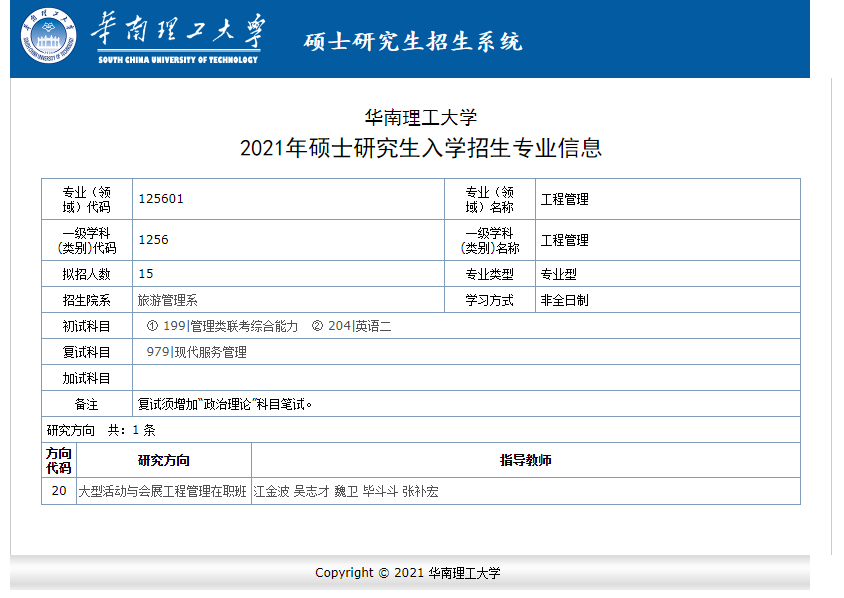
Task: Click direction code 20
Action: click(x=59, y=490)
